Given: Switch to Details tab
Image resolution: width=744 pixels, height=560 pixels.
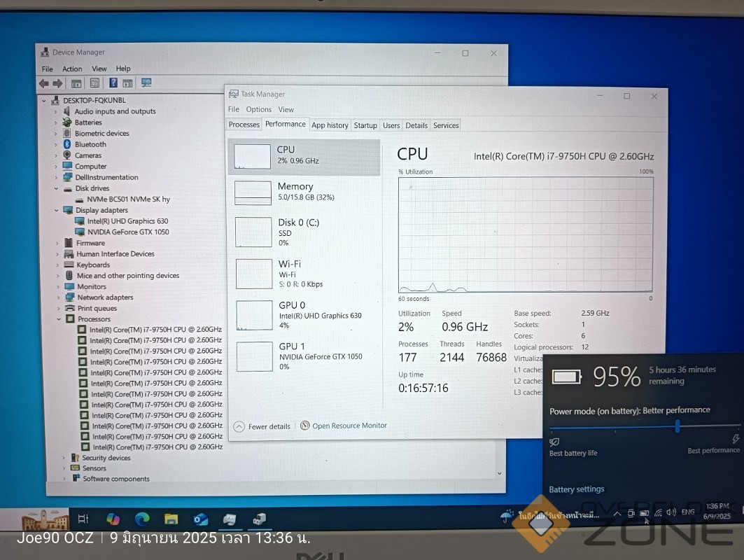Looking at the screenshot, I should 416,125.
